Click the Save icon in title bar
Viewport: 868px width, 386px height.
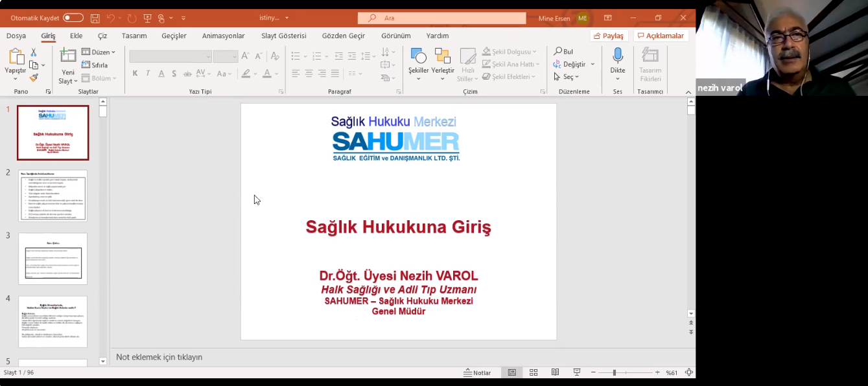pyautogui.click(x=95, y=18)
